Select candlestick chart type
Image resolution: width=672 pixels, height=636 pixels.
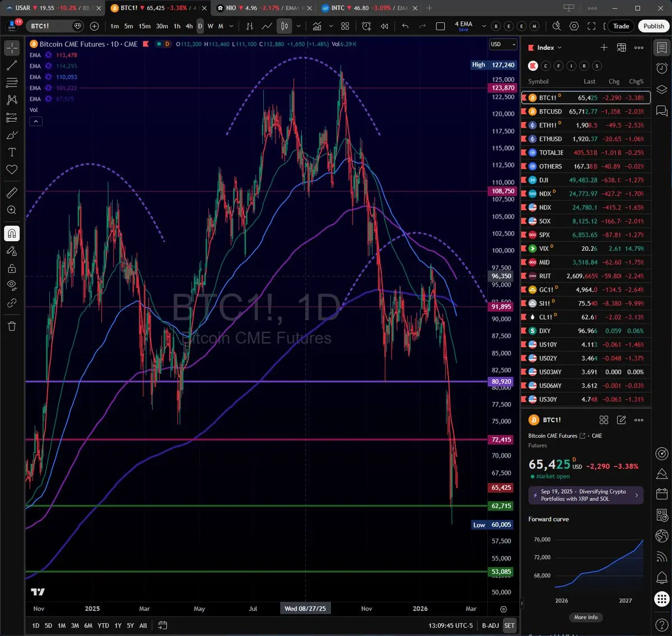point(284,26)
